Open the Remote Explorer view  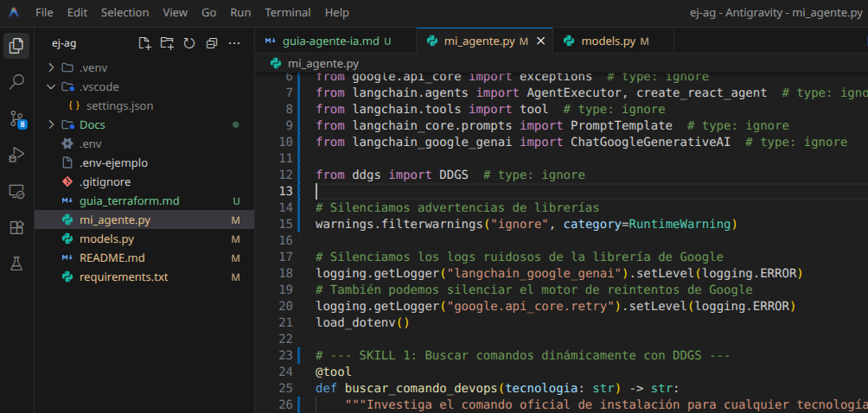[x=16, y=191]
